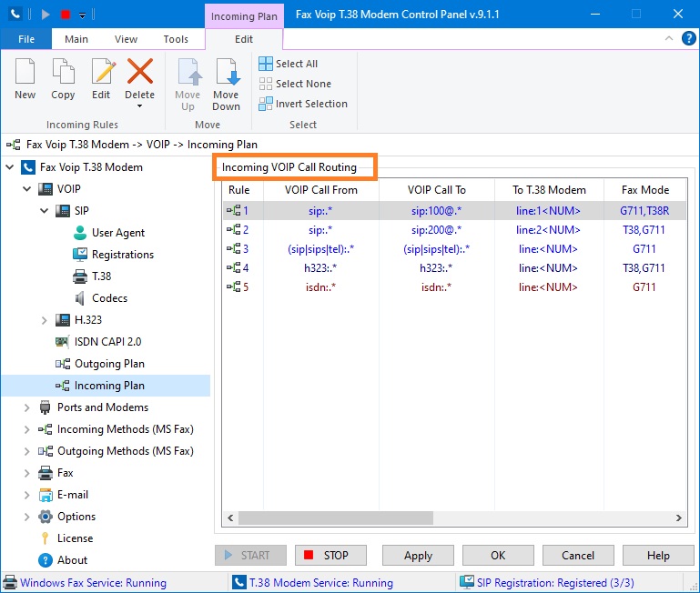Open the Delete button dropdown arrow

140,106
